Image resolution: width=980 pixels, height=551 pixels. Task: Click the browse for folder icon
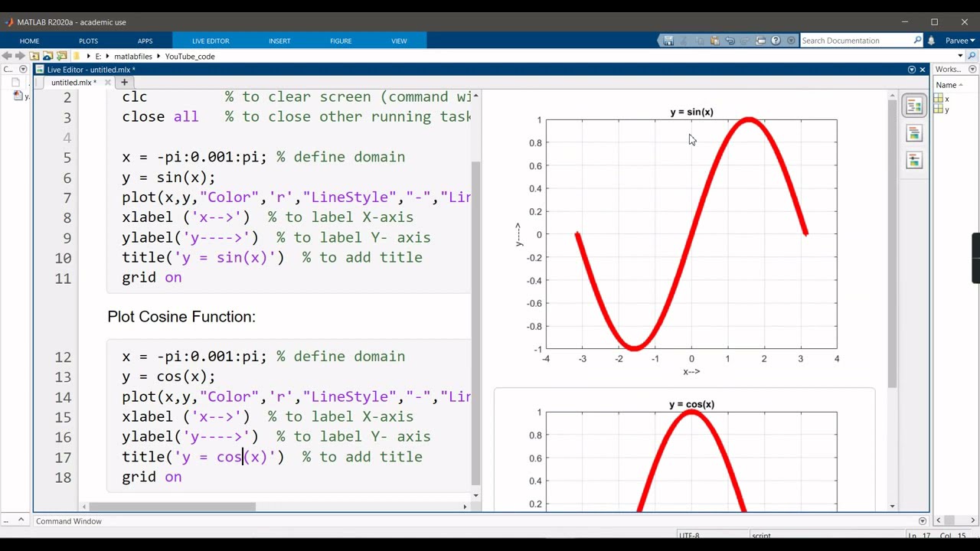point(62,56)
